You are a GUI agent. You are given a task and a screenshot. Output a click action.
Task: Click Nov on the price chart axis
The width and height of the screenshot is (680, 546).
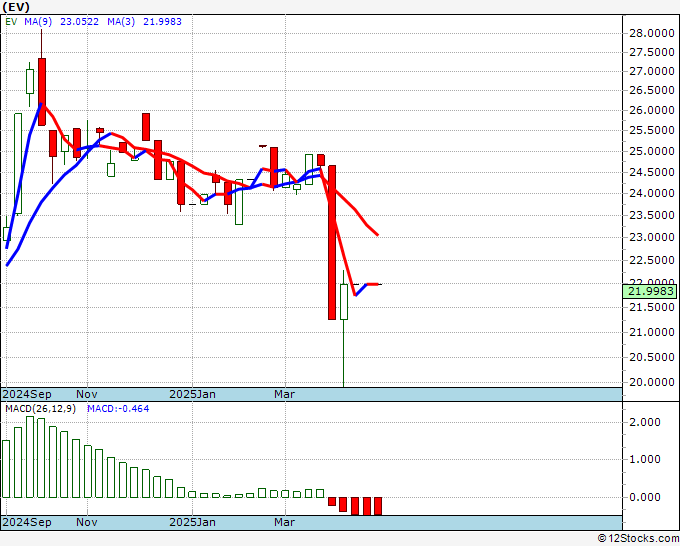[87, 395]
